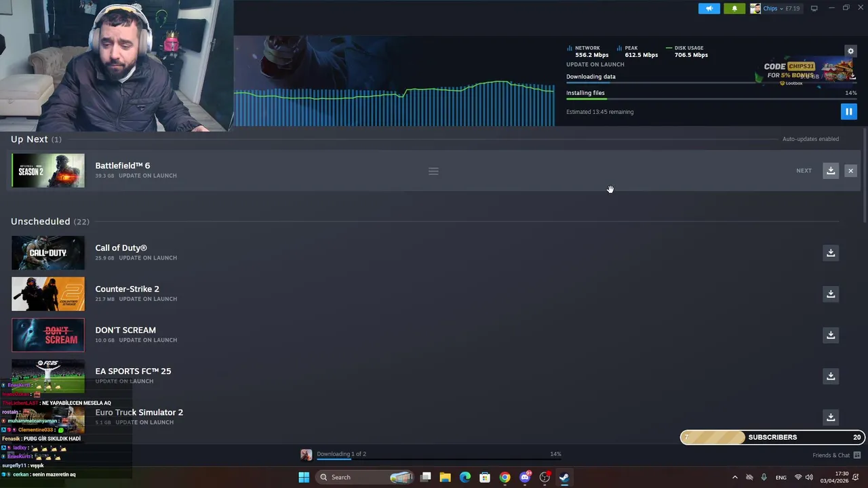
Task: Expand the Chips account dropdown
Action: 776,9
